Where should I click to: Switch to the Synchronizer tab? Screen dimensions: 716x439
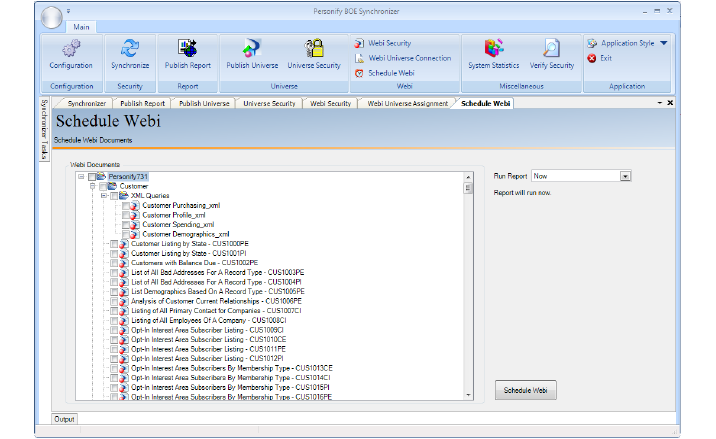(x=85, y=103)
